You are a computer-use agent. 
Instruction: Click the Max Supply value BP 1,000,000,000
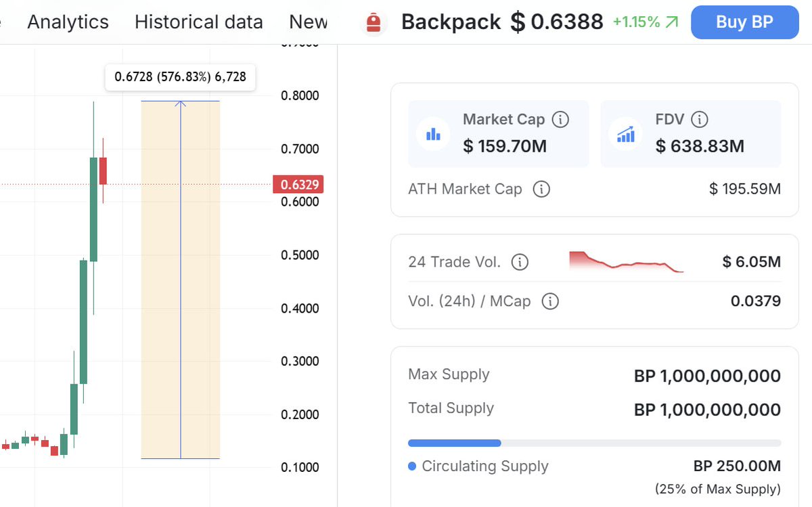pyautogui.click(x=707, y=376)
